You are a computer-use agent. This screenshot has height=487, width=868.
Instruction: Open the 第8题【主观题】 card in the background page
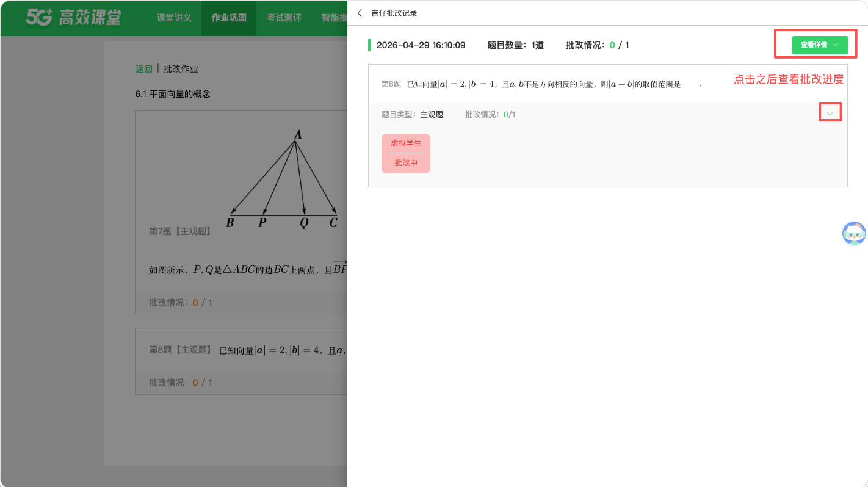[x=241, y=361]
